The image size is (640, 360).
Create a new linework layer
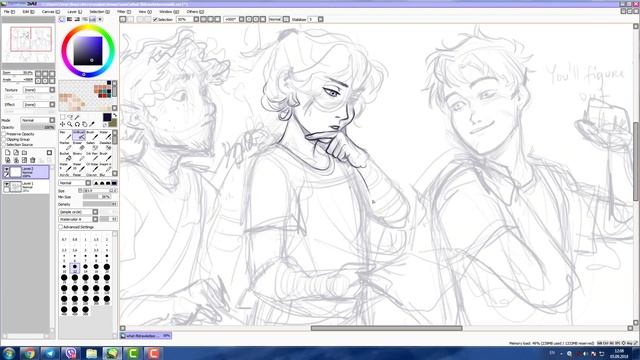point(16,152)
